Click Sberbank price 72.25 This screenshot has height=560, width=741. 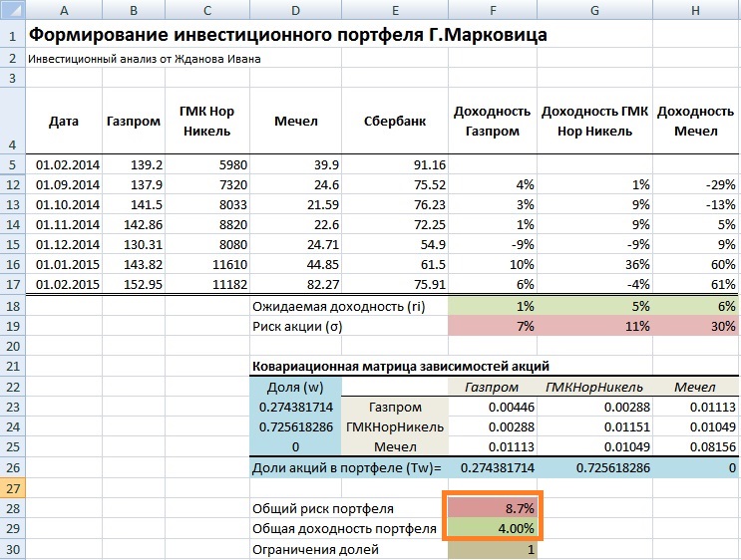click(395, 225)
